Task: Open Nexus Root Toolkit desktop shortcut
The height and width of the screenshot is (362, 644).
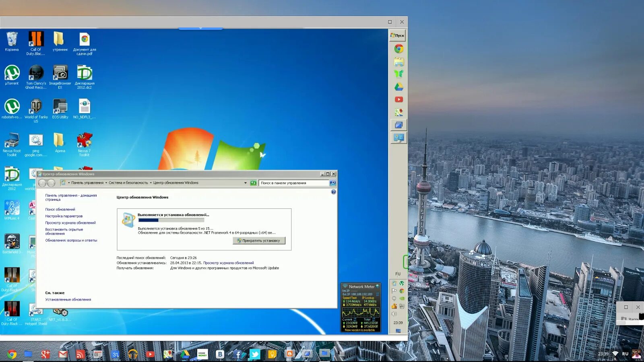Action: tap(12, 144)
